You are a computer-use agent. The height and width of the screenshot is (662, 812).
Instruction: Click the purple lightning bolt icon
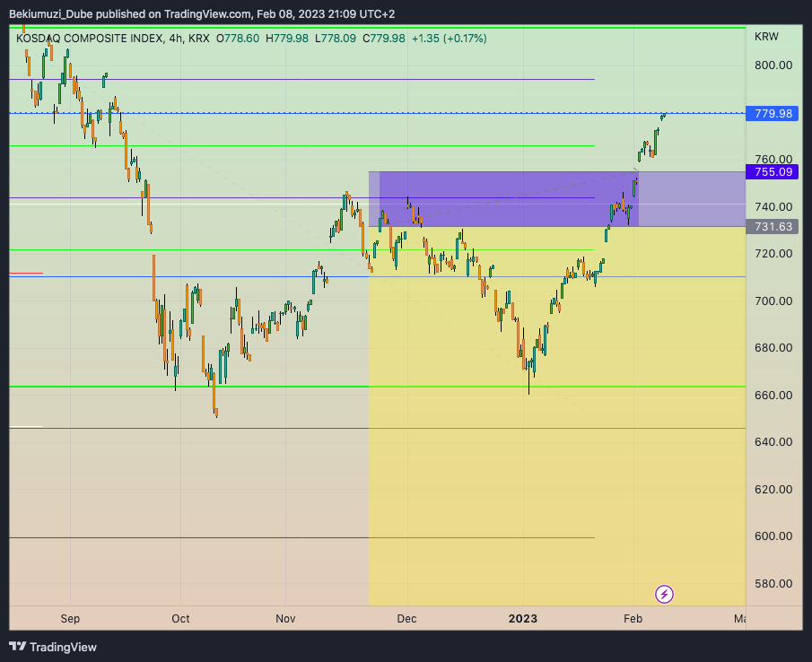pos(664,594)
